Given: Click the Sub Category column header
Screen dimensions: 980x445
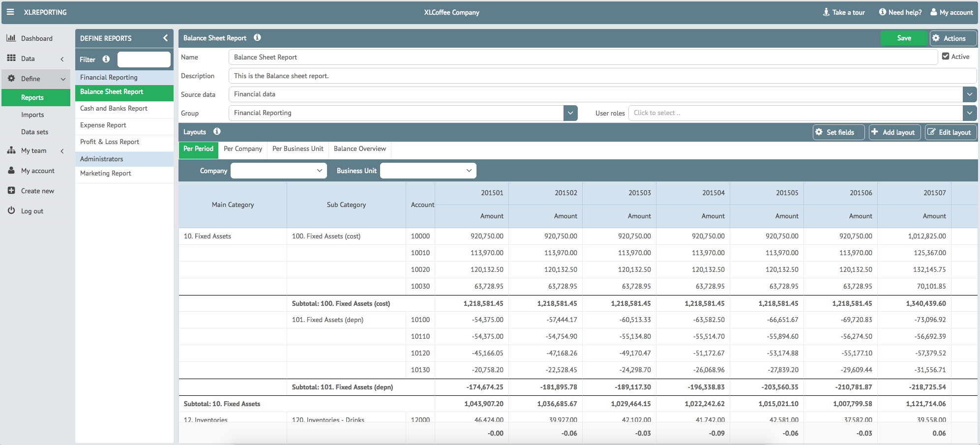Looking at the screenshot, I should [x=347, y=205].
